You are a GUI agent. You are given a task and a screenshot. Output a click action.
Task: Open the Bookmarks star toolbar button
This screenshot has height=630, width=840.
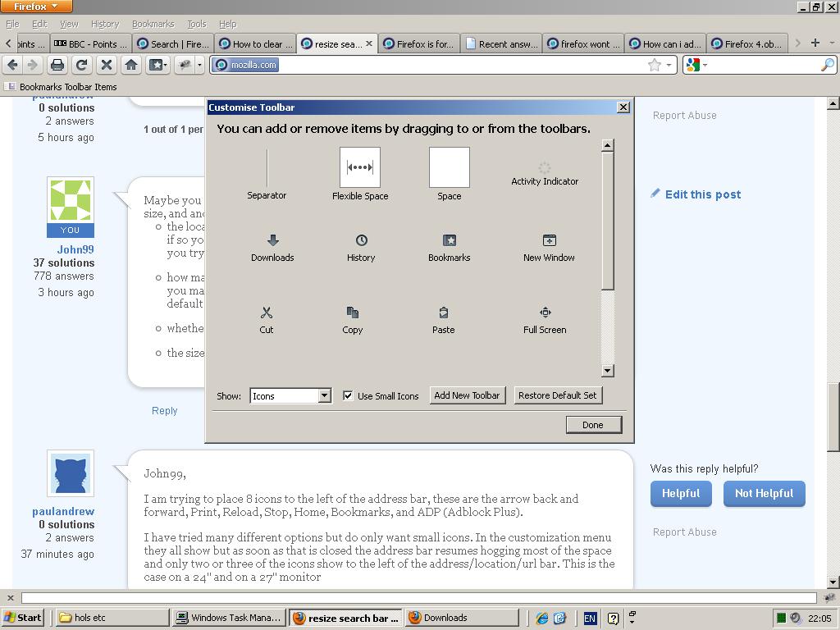157,66
